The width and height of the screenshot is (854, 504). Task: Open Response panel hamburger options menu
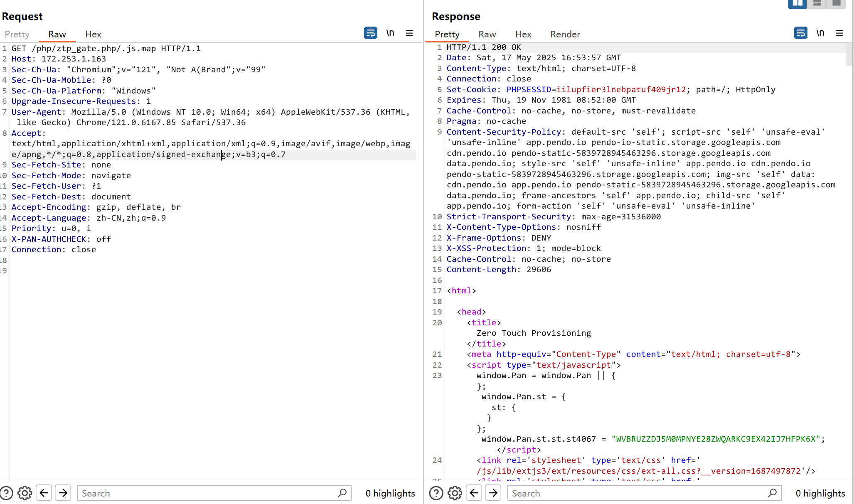click(839, 33)
